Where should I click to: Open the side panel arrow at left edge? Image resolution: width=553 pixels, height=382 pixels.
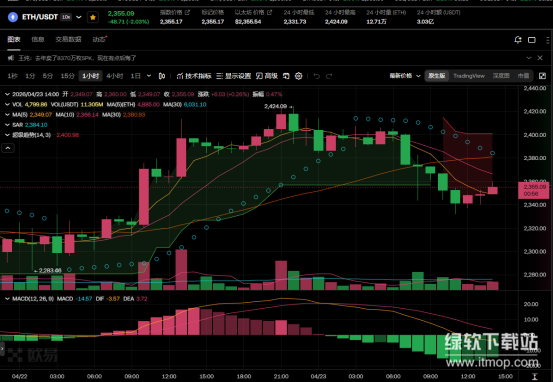pyautogui.click(x=2, y=348)
